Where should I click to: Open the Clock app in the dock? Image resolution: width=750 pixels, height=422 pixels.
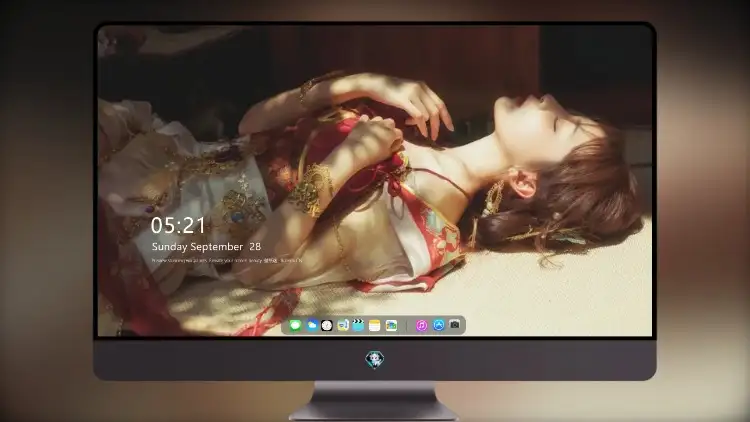tap(327, 325)
